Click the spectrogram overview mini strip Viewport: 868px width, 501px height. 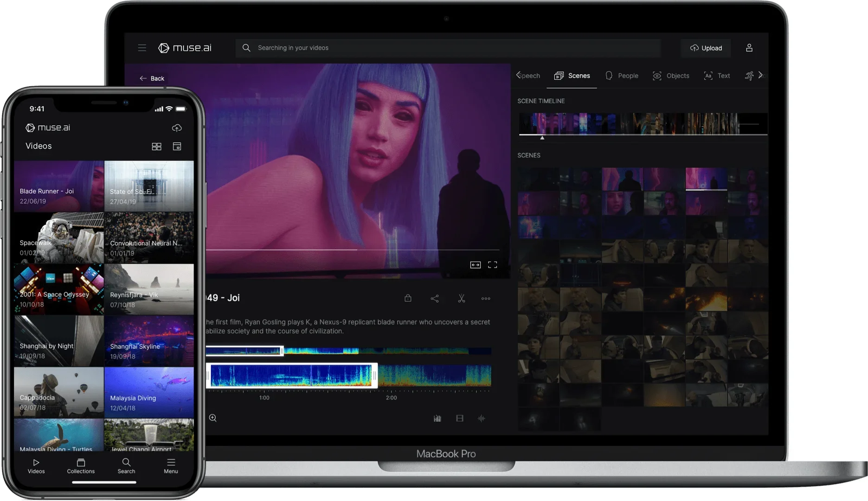click(x=348, y=351)
